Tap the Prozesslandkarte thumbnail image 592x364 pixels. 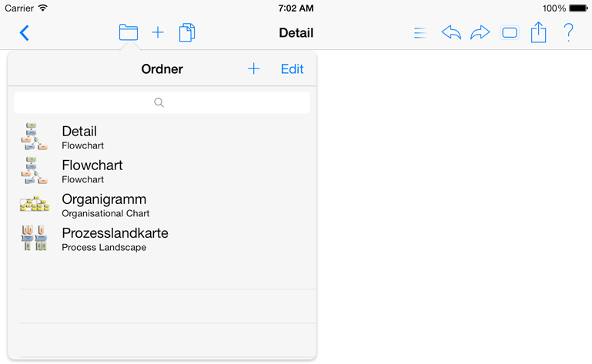click(x=35, y=239)
